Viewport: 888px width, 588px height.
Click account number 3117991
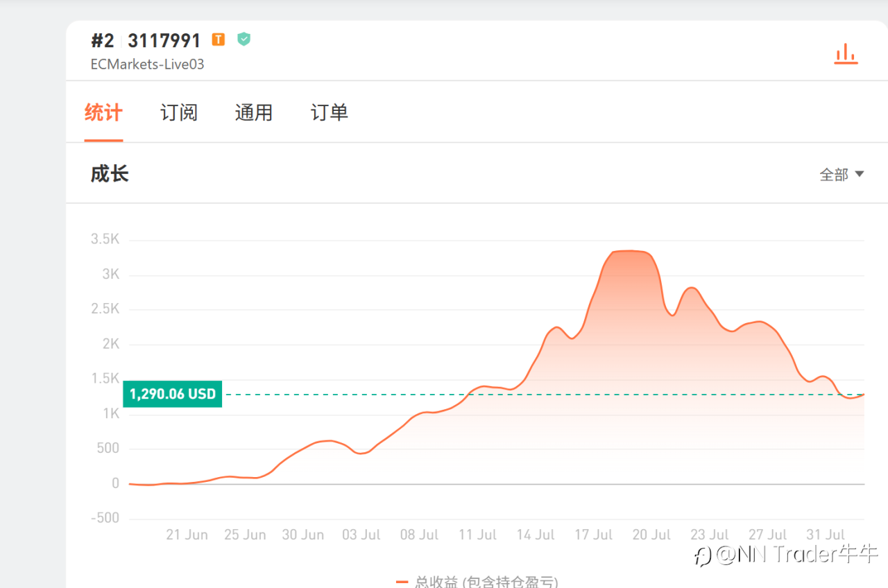(x=164, y=40)
